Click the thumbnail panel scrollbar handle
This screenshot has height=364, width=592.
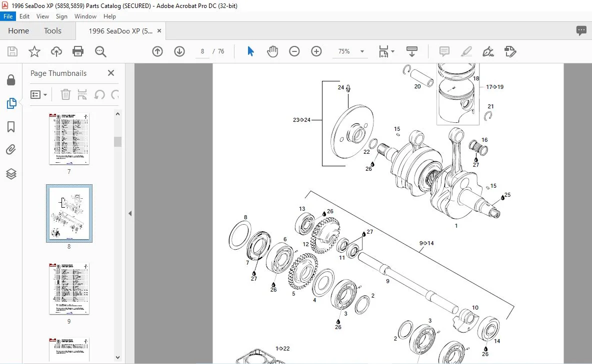pyautogui.click(x=118, y=142)
